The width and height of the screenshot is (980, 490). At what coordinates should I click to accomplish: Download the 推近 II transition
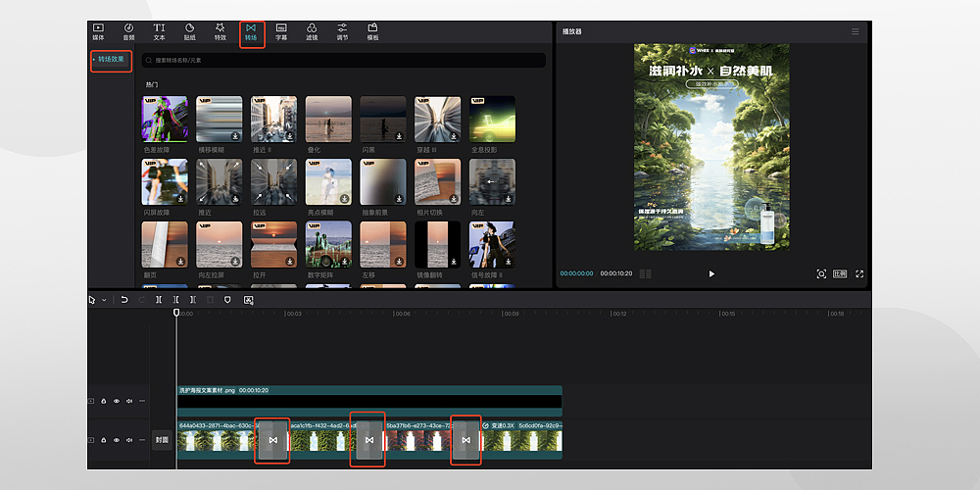click(290, 135)
